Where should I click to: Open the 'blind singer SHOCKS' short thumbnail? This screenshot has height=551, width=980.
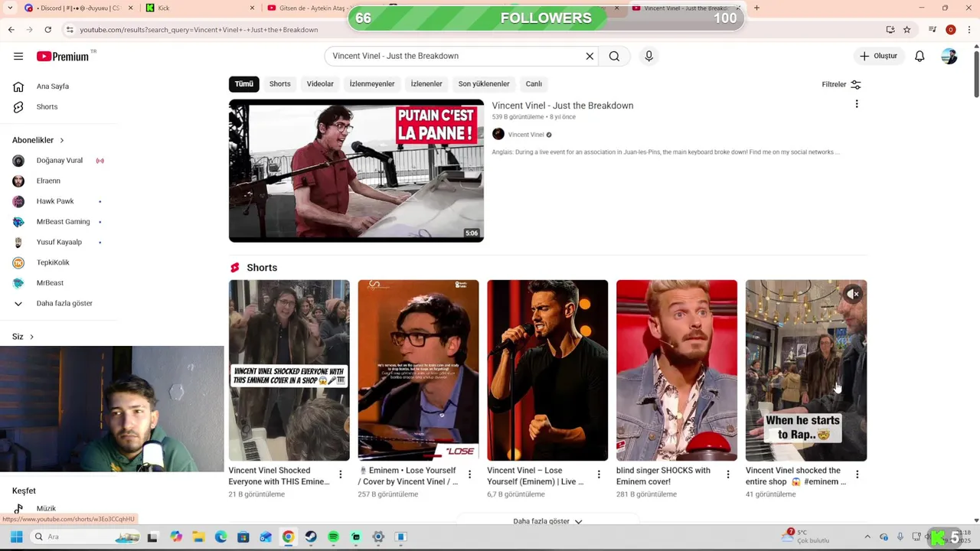pyautogui.click(x=677, y=370)
